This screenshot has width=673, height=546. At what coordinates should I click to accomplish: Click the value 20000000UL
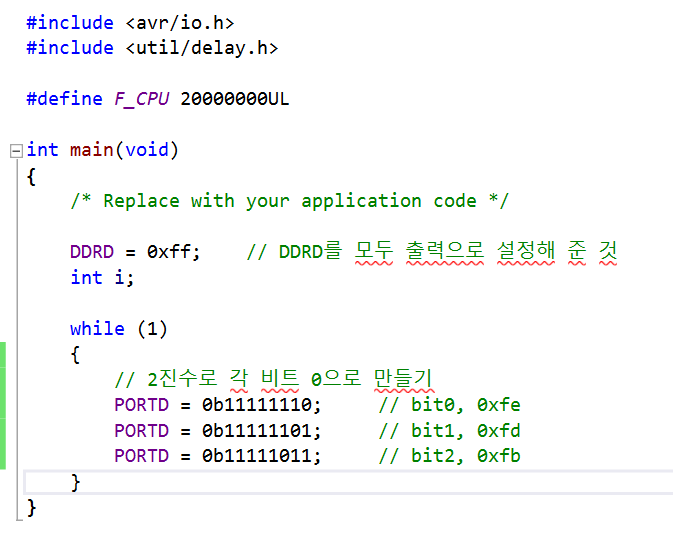pyautogui.click(x=235, y=99)
